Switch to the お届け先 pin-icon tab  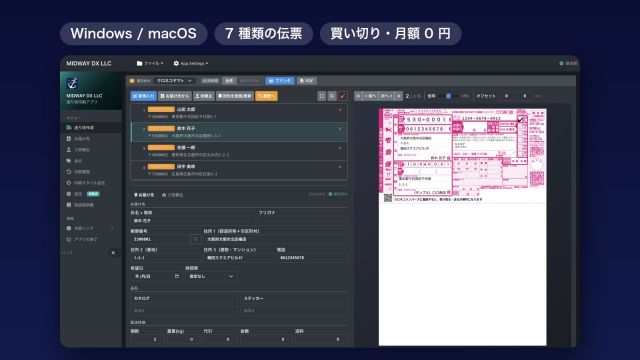(144, 195)
